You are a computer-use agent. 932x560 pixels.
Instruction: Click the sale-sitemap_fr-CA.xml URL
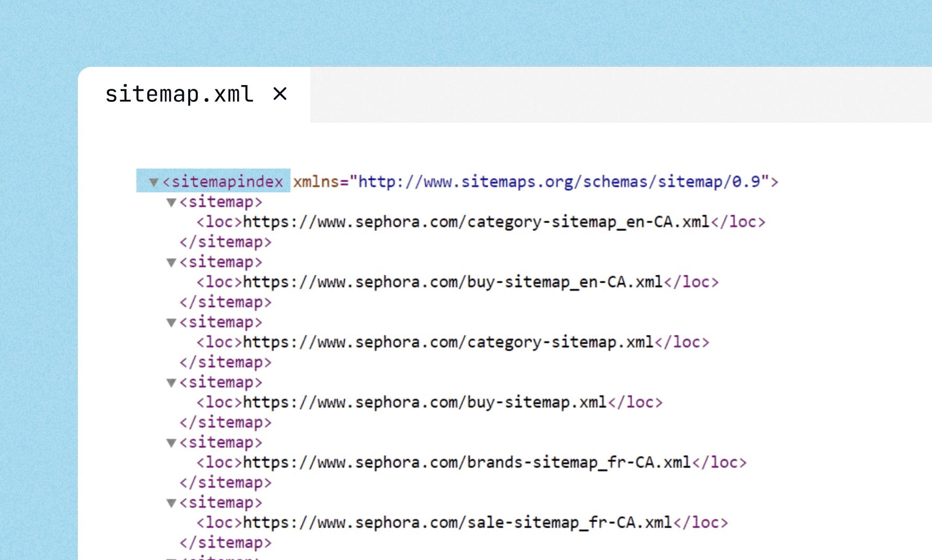click(x=457, y=522)
